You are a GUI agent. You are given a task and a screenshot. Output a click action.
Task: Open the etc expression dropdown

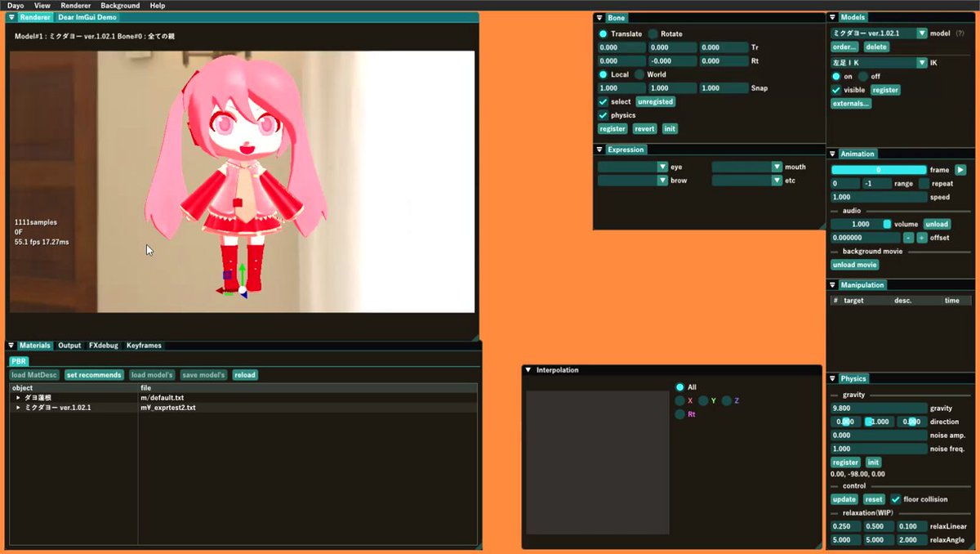coord(747,180)
